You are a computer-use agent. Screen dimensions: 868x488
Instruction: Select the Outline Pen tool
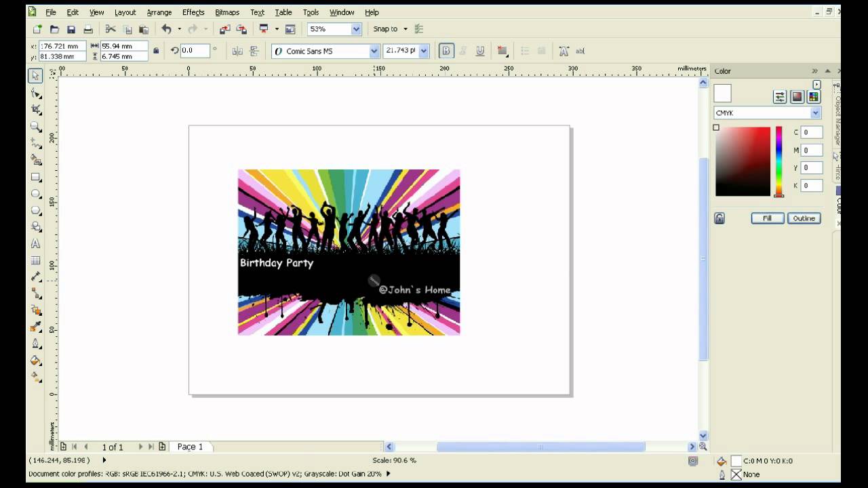(35, 343)
